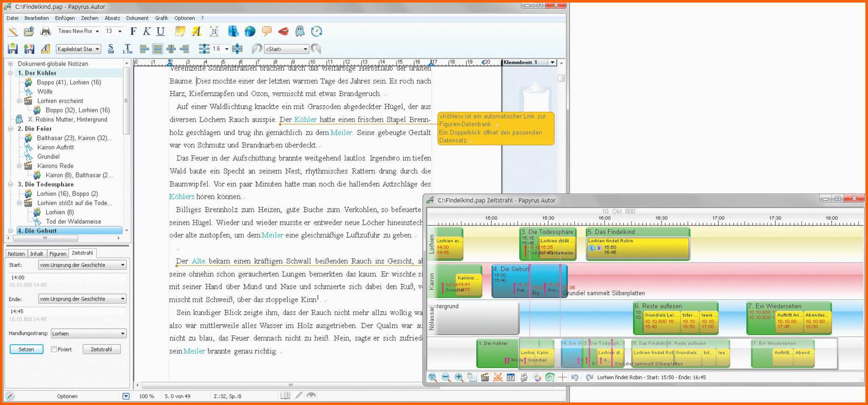868x405 pixels.
Task: Set paragraph alignment to left
Action: pos(145,49)
